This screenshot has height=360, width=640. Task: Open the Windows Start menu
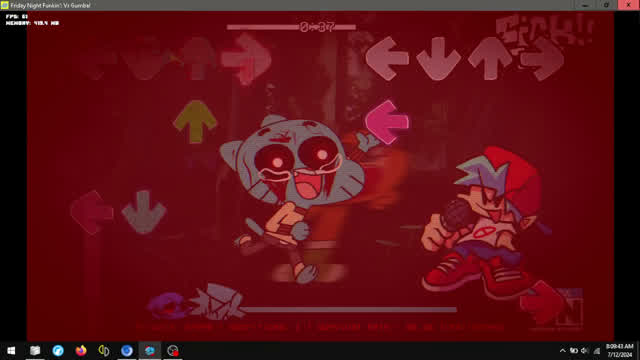tap(11, 351)
